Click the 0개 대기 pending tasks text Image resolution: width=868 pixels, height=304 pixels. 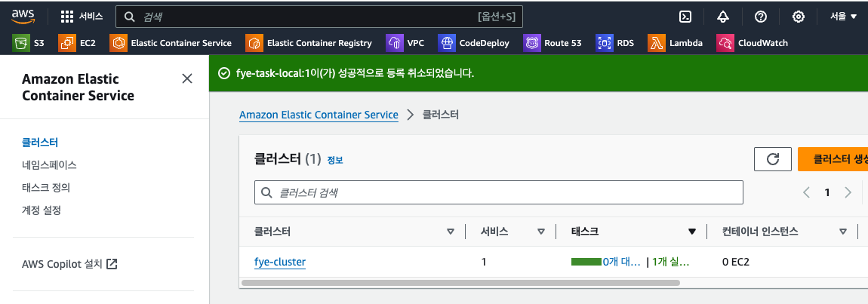tap(621, 262)
